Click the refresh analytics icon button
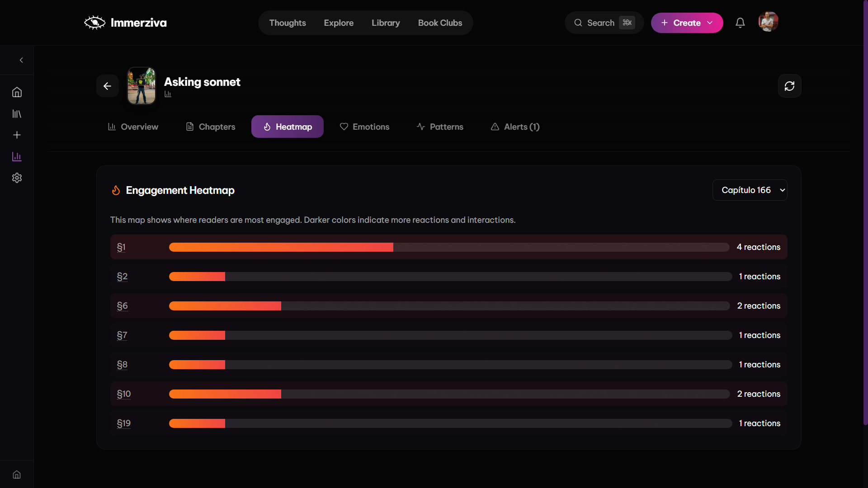The height and width of the screenshot is (488, 868). click(x=789, y=86)
